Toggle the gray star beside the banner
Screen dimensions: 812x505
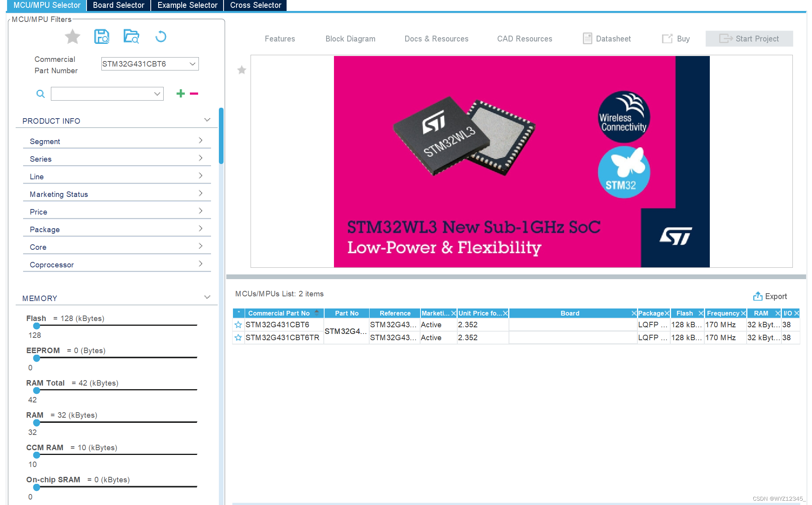coord(242,70)
